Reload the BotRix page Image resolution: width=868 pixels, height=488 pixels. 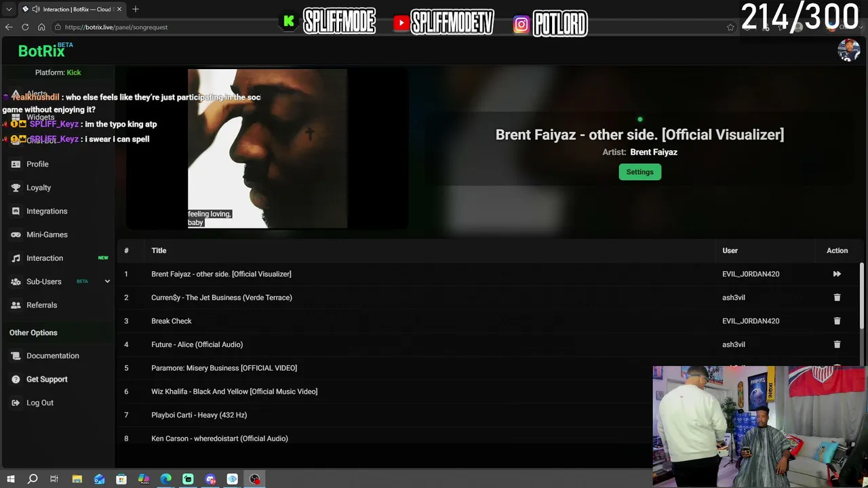25,27
